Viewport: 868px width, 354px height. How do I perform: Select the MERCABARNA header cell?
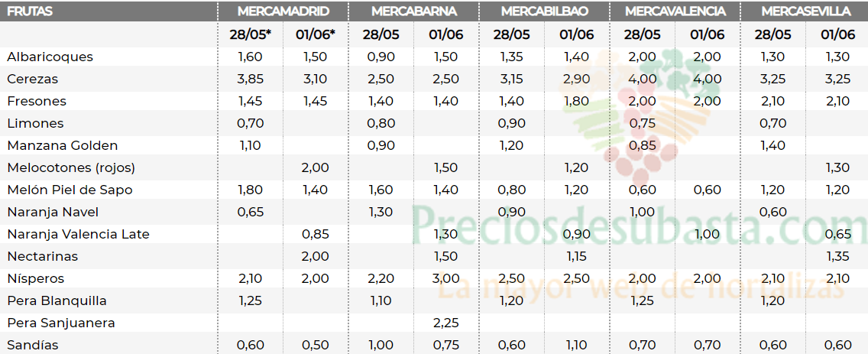414,11
